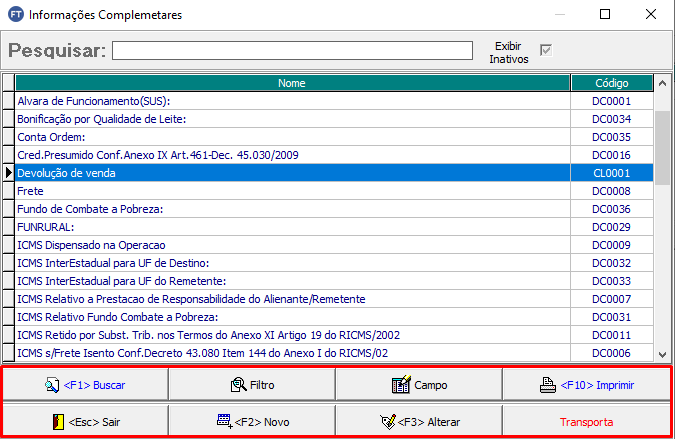Click code cell DC0016

tap(612, 155)
